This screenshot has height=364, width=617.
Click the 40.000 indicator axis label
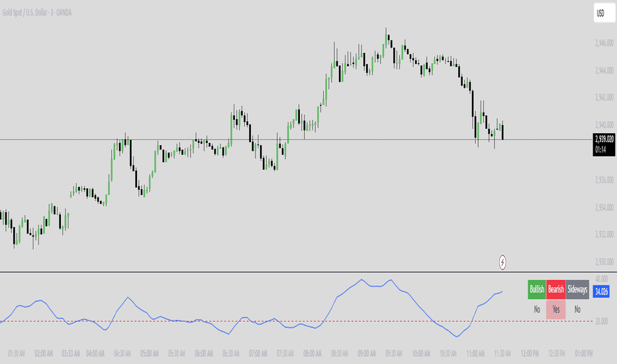point(601,279)
